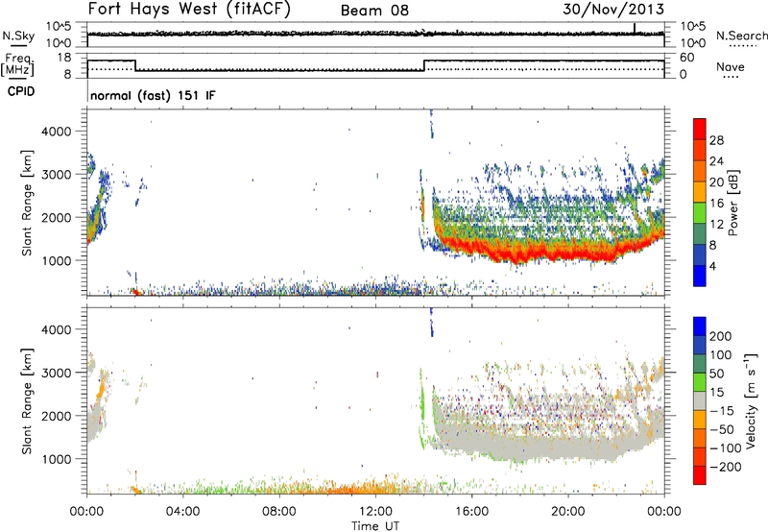Click the 'Velocity [m s-1]' colorbar label
768x532 pixels.
click(x=750, y=401)
